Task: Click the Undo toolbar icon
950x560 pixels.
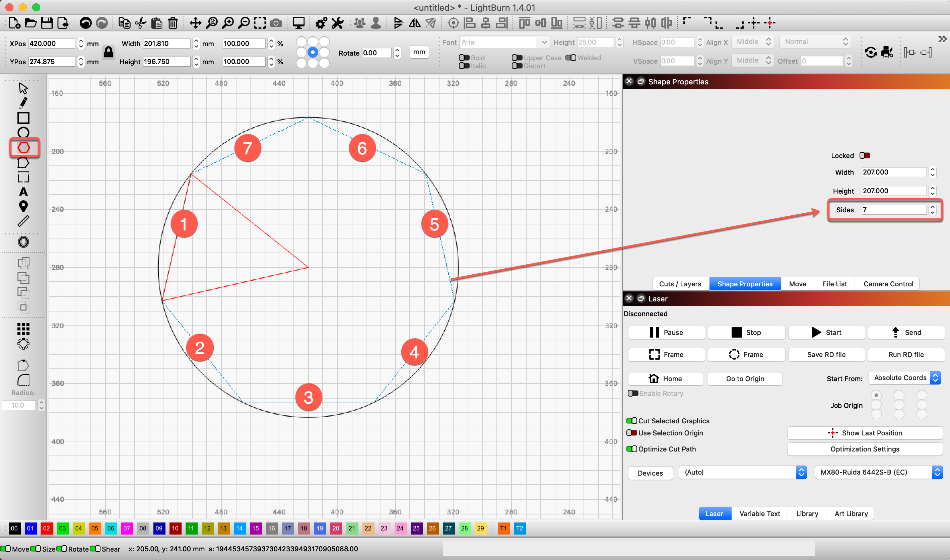Action: pyautogui.click(x=86, y=23)
